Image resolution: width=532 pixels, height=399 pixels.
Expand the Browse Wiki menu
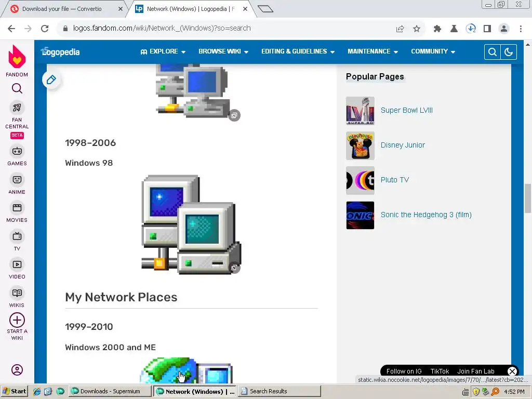point(223,51)
